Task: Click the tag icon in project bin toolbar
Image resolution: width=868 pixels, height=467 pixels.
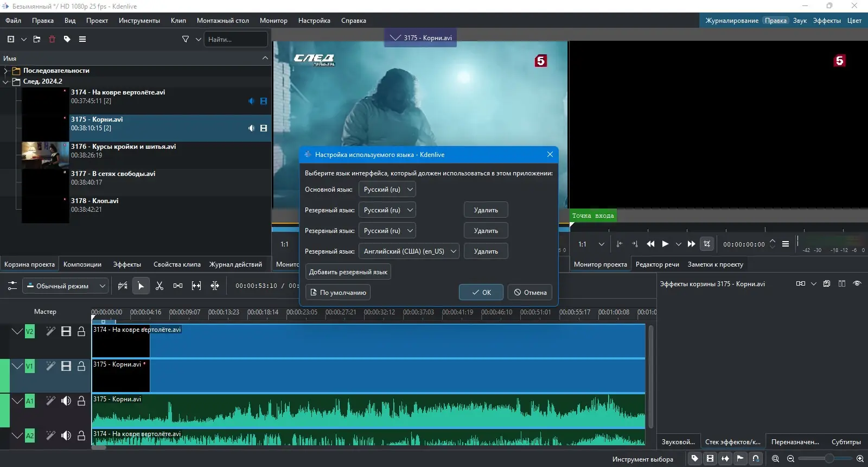Action: [67, 39]
